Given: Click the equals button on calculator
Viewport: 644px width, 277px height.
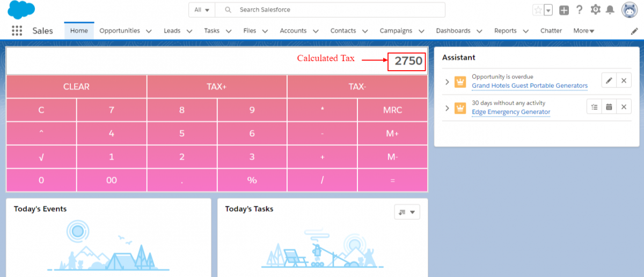Looking at the screenshot, I should click(393, 181).
